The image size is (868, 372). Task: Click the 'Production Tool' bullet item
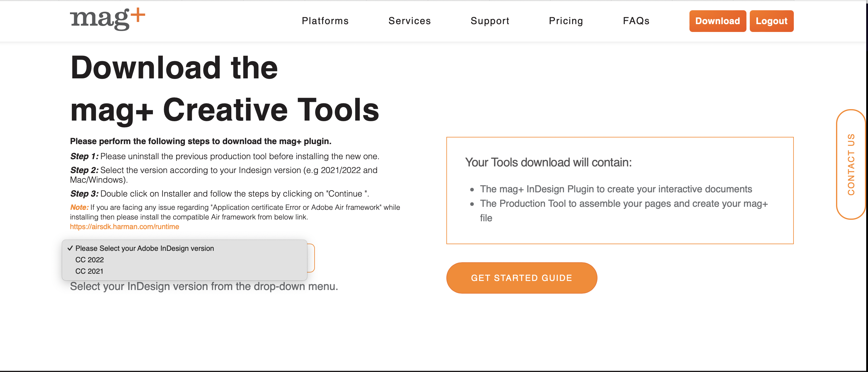(x=624, y=210)
